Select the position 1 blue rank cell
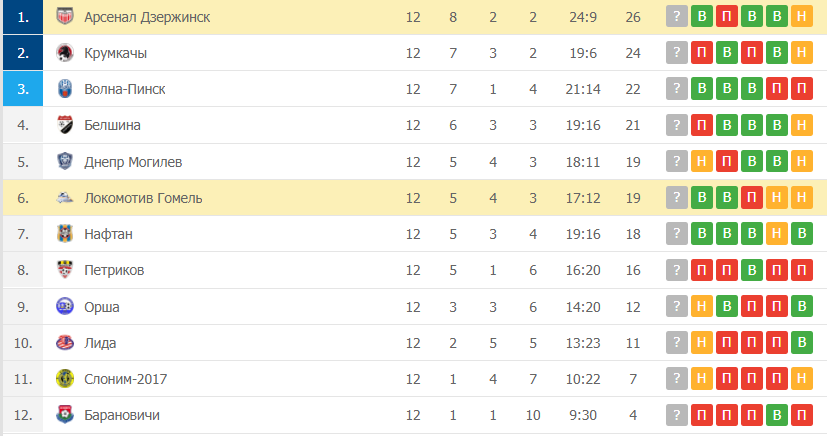Screen dimensions: 827x436 click(23, 17)
